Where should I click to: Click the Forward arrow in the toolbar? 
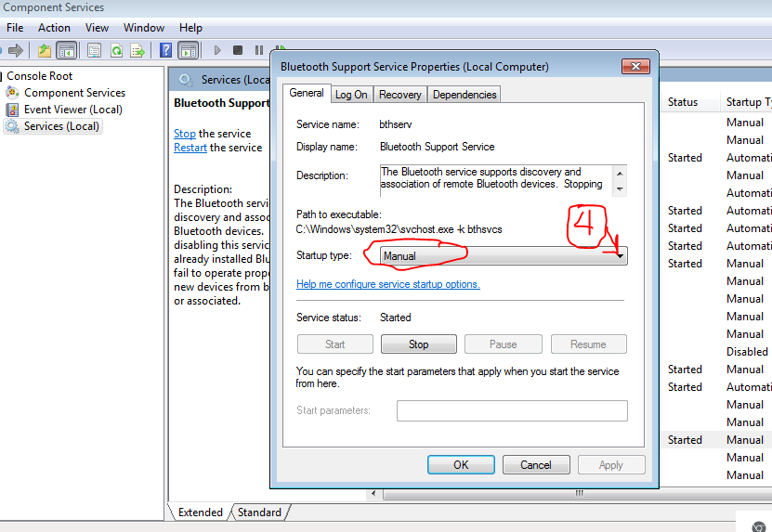point(16,50)
